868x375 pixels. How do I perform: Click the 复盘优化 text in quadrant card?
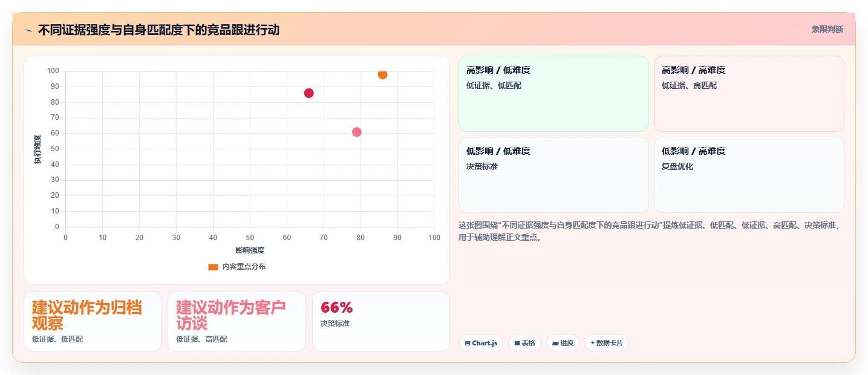[x=677, y=166]
